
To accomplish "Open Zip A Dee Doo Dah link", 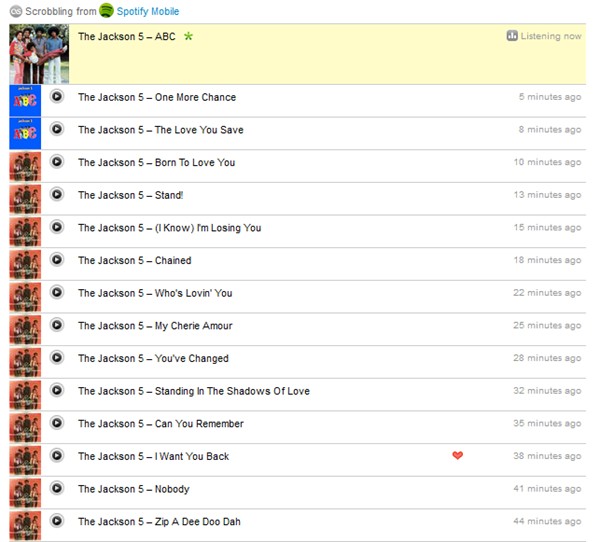I will tap(197, 522).
